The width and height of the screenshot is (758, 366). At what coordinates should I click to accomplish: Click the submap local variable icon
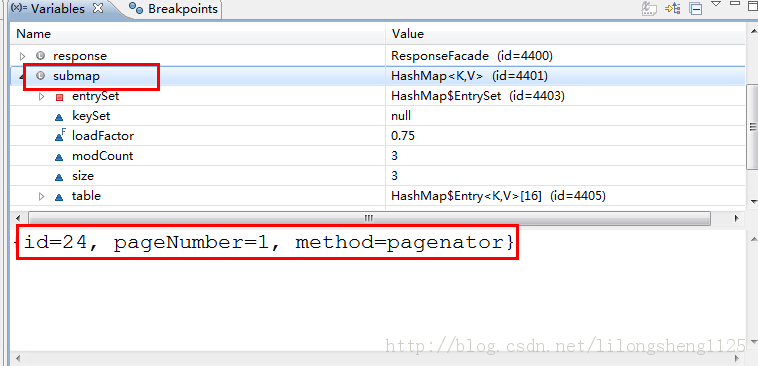tap(41, 76)
